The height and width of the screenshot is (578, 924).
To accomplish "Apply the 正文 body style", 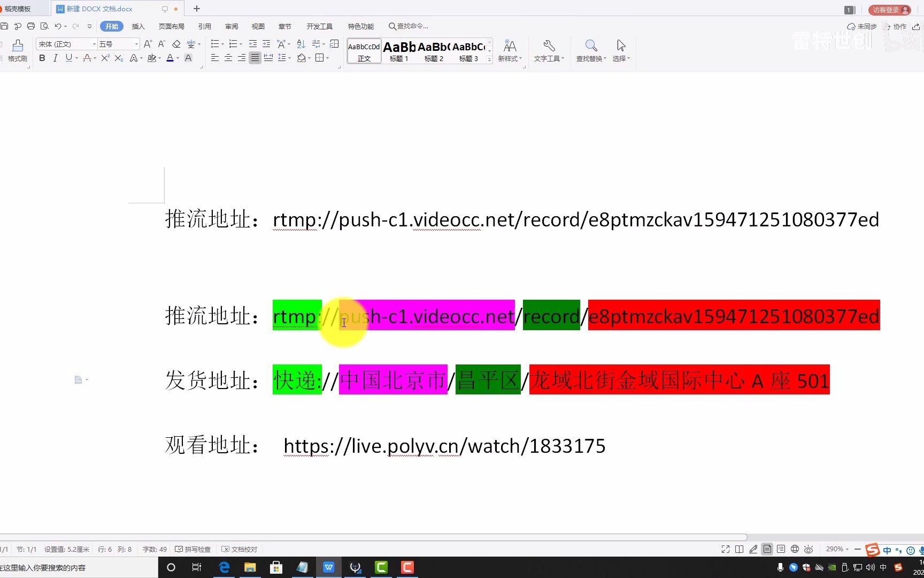I will [364, 51].
